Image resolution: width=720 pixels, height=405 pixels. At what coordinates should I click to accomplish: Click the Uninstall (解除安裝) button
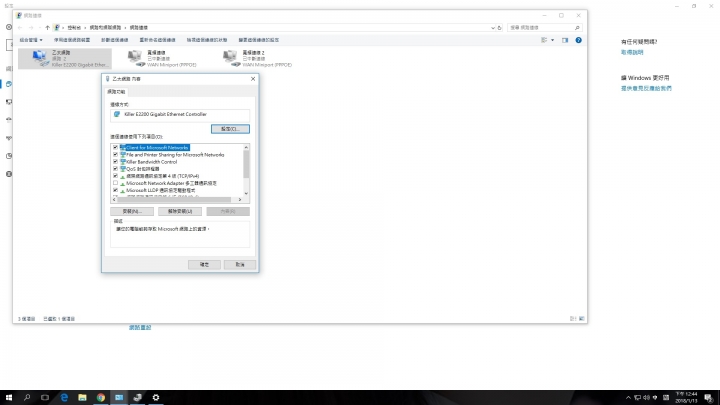tap(180, 211)
